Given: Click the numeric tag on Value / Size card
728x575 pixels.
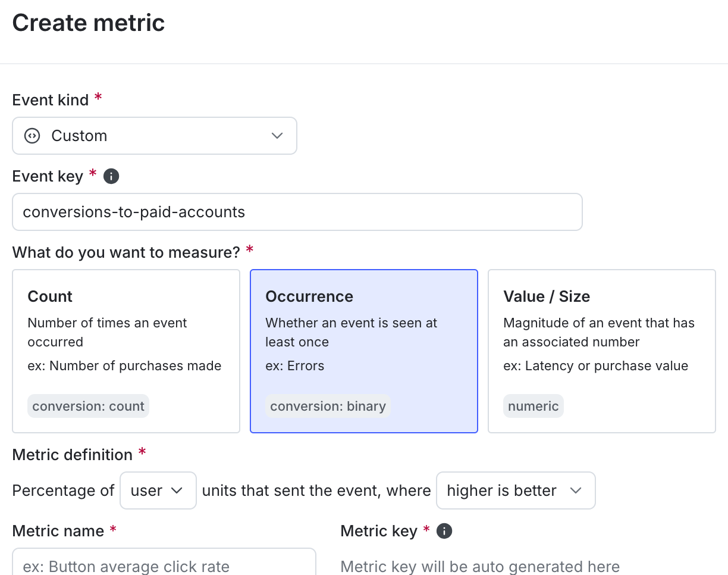Looking at the screenshot, I should (x=534, y=406).
